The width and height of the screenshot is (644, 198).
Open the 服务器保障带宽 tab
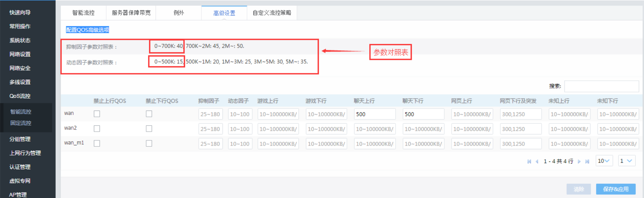tap(131, 13)
